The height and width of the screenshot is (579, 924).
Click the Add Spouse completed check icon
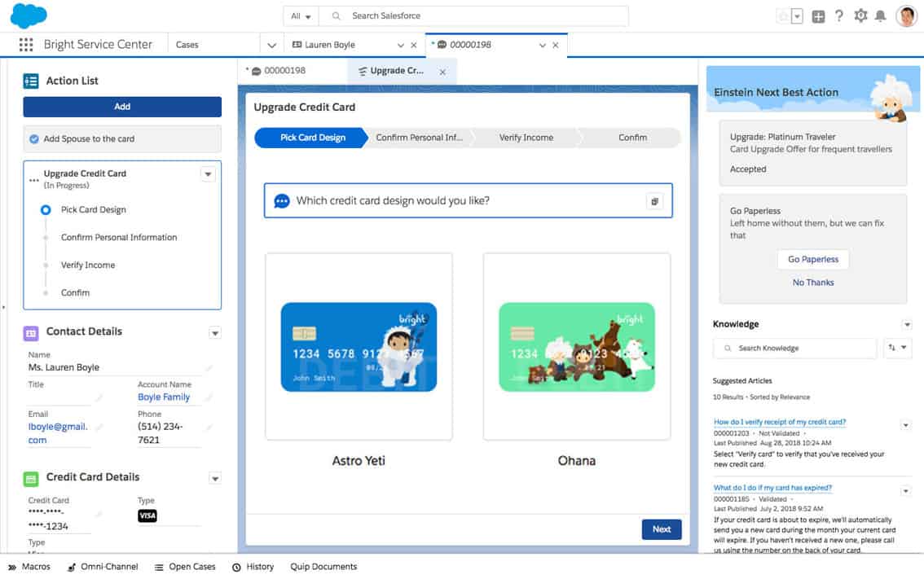pos(34,139)
